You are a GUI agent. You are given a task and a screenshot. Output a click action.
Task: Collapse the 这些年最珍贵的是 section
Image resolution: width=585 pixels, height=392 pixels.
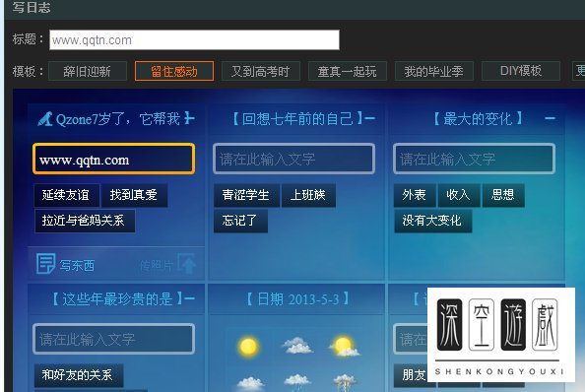pyautogui.click(x=189, y=298)
